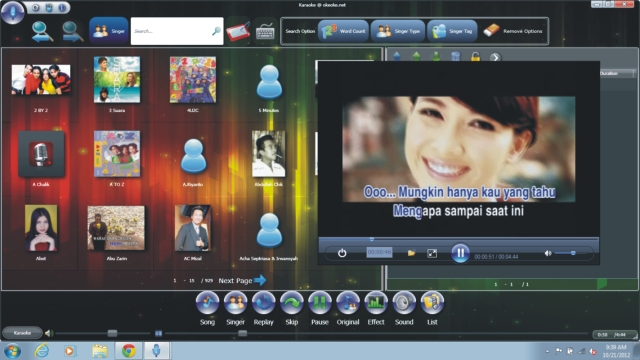Viewport: 640px width, 360px height.
Task: Select the Singer search mode tab
Action: [109, 31]
